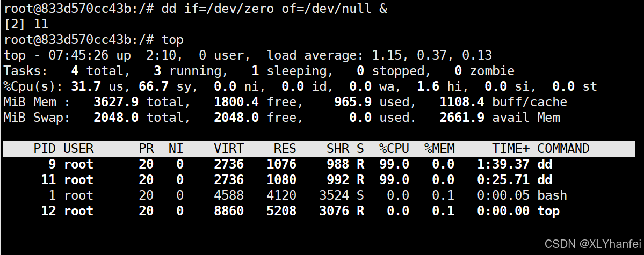644x255 pixels.
Task: Click the %CPU column header
Action: tap(394, 148)
